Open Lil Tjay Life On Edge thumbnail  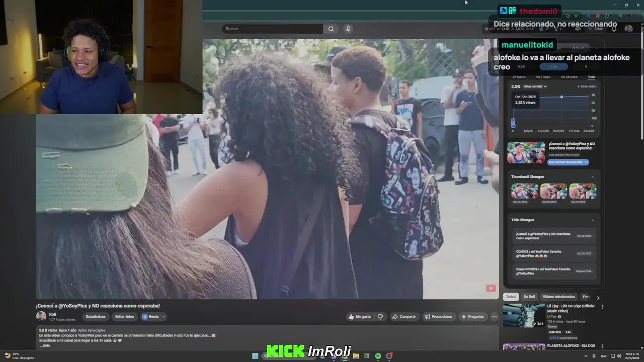[524, 315]
